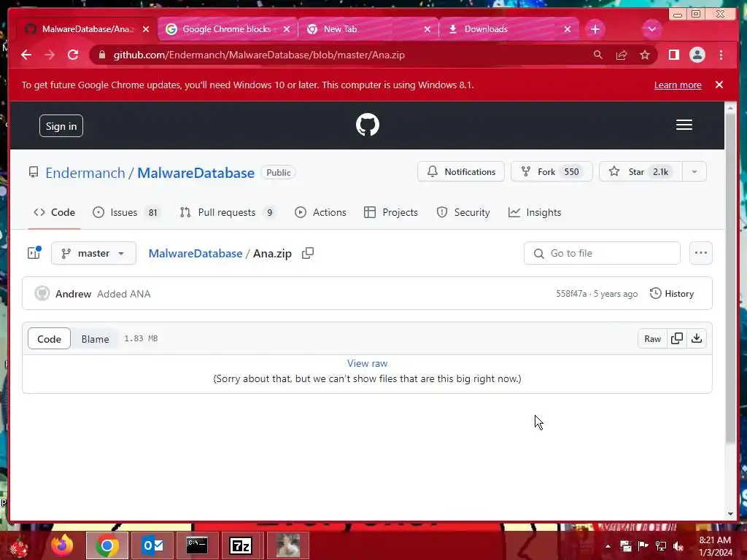Bookmark this page with star icon

[645, 55]
